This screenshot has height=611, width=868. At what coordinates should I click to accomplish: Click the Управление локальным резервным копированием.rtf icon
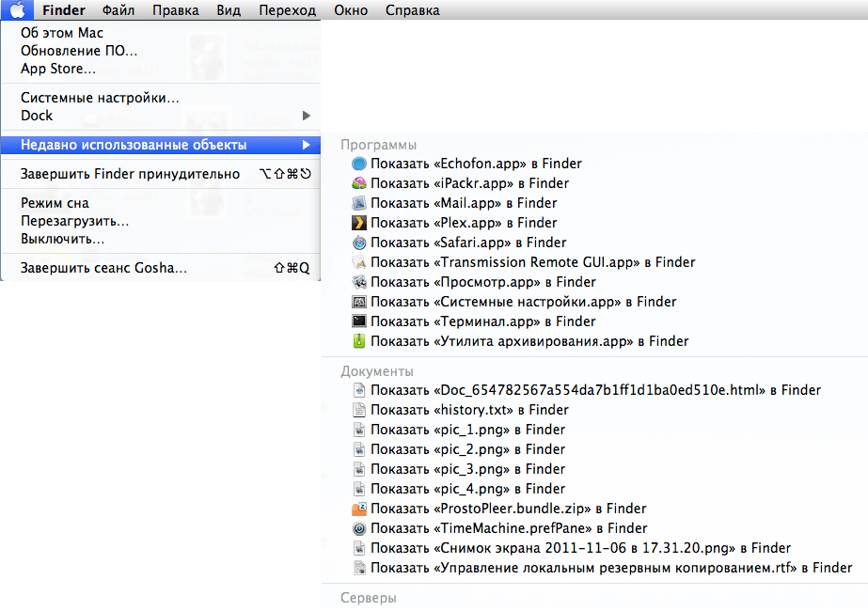coord(359,568)
